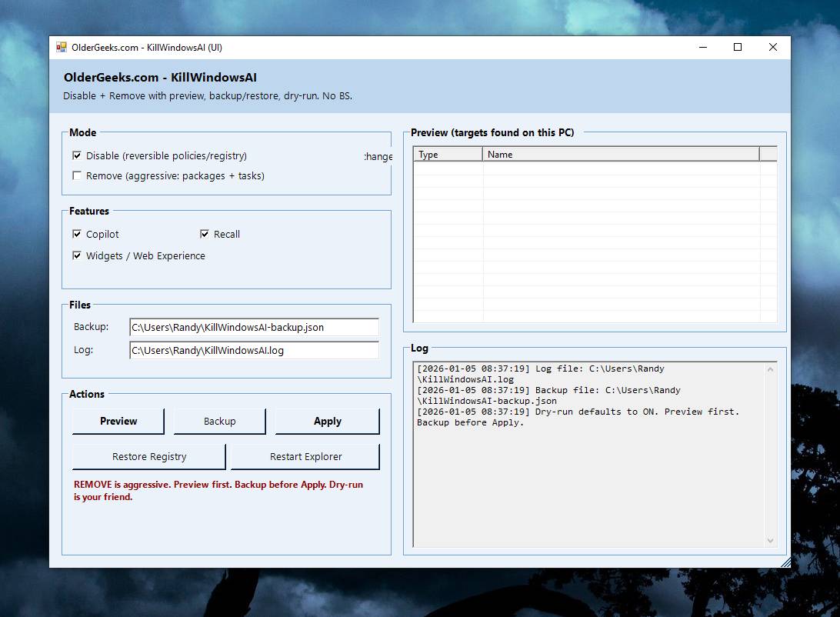The height and width of the screenshot is (617, 840).
Task: Uncheck the Disable reversible policies option
Action: tap(77, 155)
